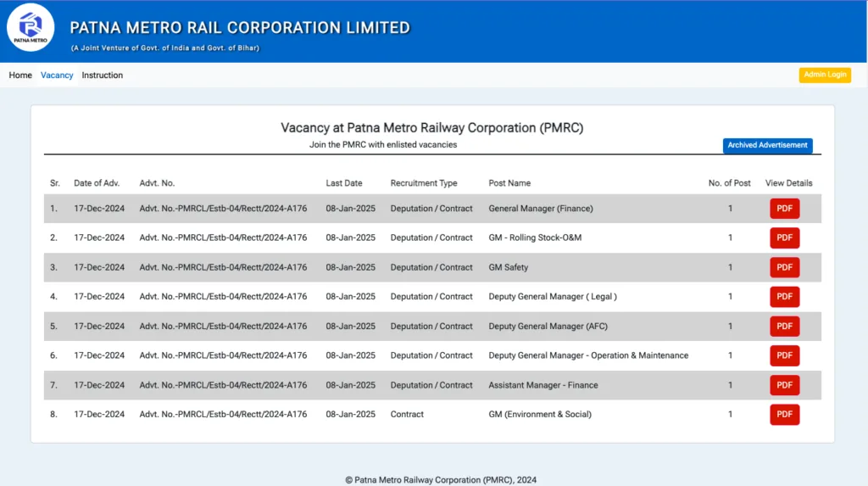The image size is (868, 486).
Task: Open the Instruction menu item
Action: click(103, 75)
